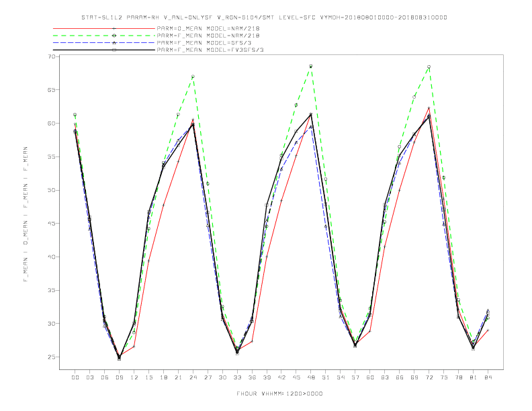Screen dimensions: 532x411
Task: Click x-axis forecast hour label 03
Action: pos(89,377)
